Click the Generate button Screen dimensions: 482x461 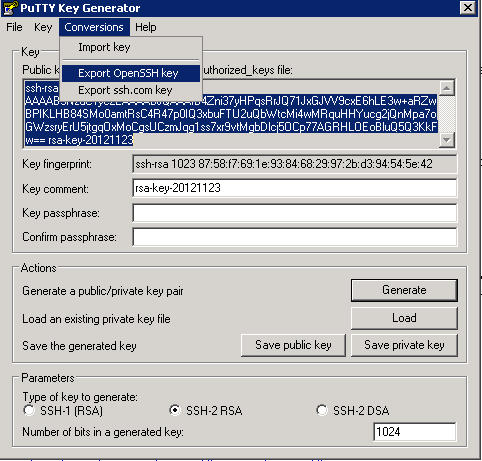[x=404, y=290]
